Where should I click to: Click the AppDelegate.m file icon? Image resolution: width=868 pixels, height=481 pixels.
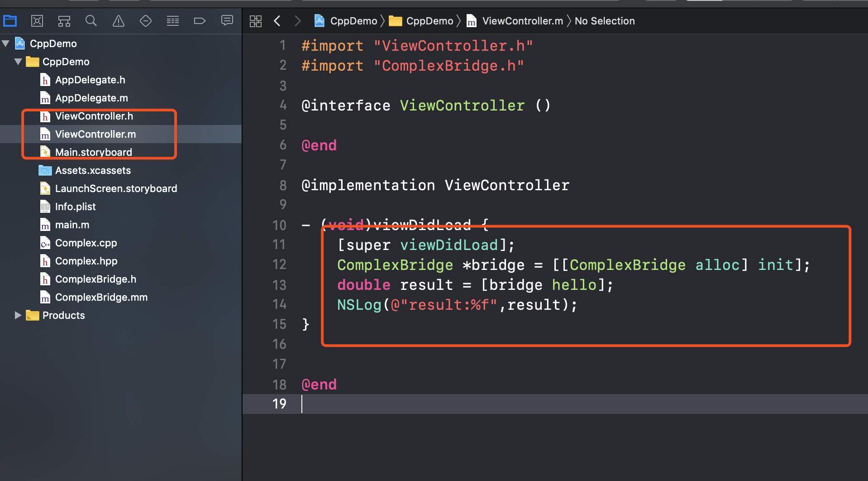45,98
